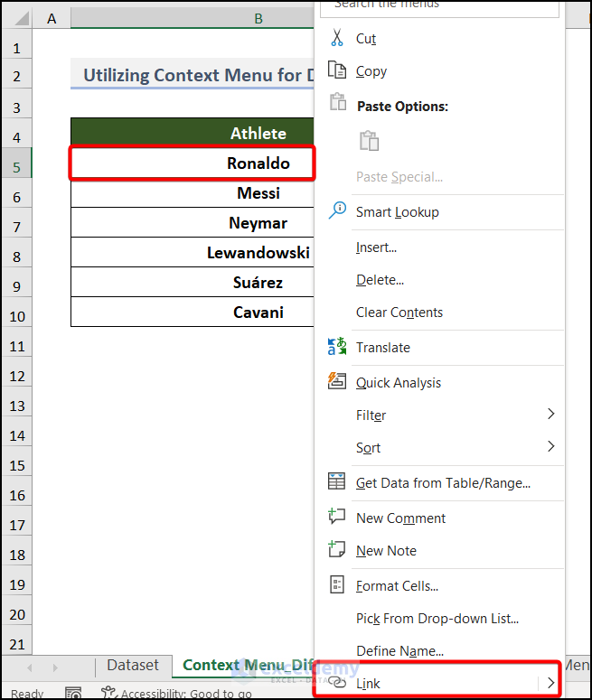592x700 pixels.
Task: Click the Format Cells icon
Action: point(337,585)
